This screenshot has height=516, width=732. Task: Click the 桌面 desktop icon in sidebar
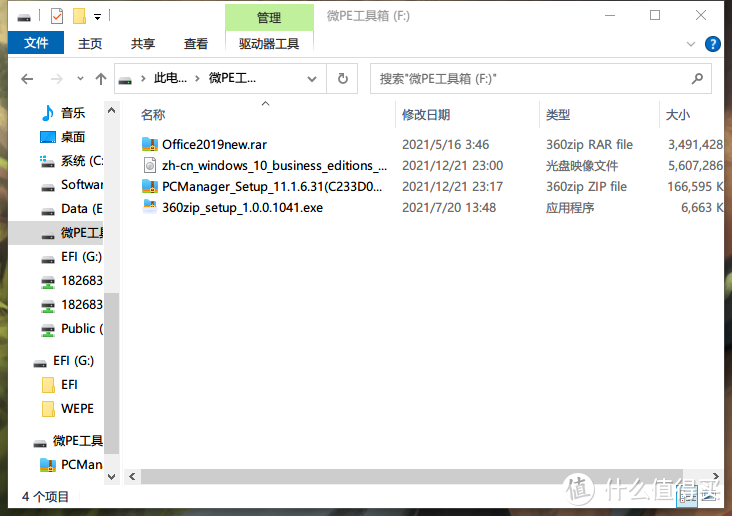coord(48,137)
